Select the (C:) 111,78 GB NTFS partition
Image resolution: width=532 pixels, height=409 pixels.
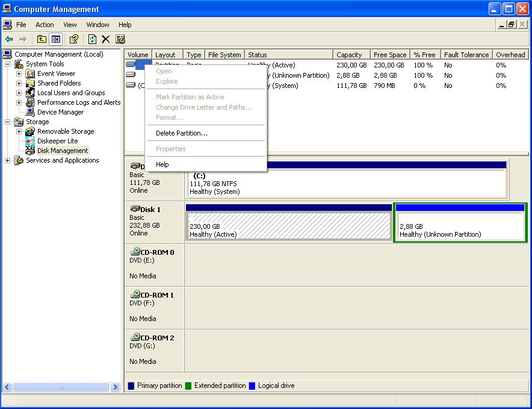[x=346, y=180]
